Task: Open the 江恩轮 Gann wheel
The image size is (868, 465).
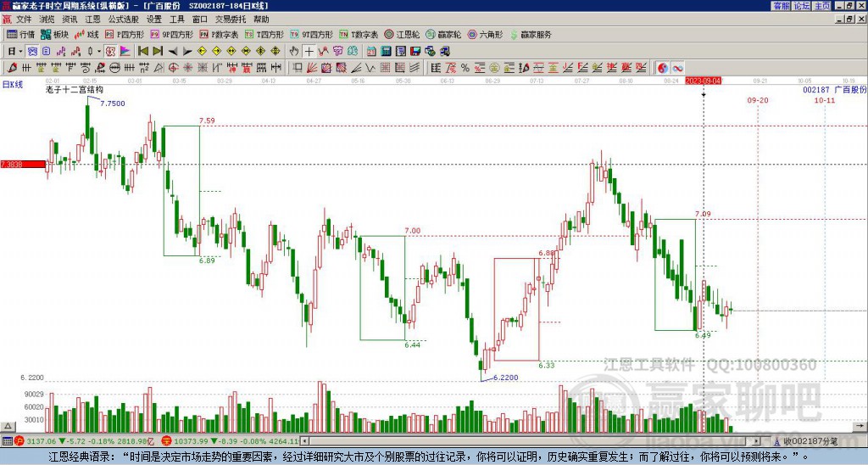Action: click(402, 34)
